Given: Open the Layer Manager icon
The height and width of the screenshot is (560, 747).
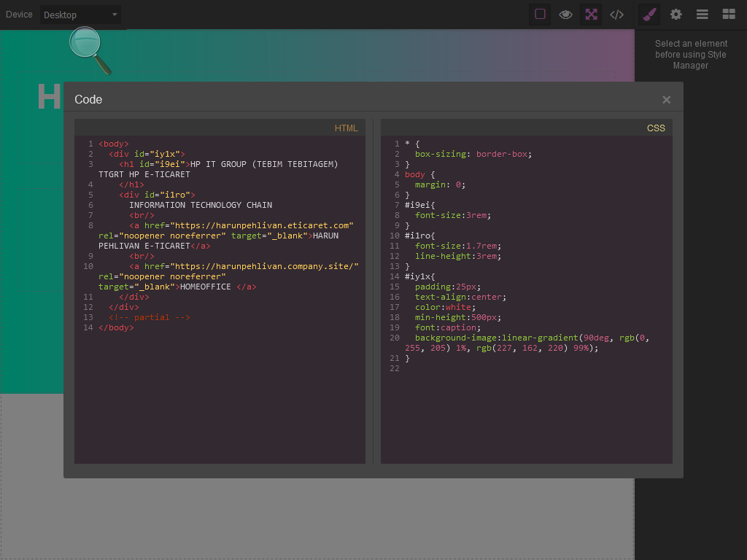Looking at the screenshot, I should point(703,15).
